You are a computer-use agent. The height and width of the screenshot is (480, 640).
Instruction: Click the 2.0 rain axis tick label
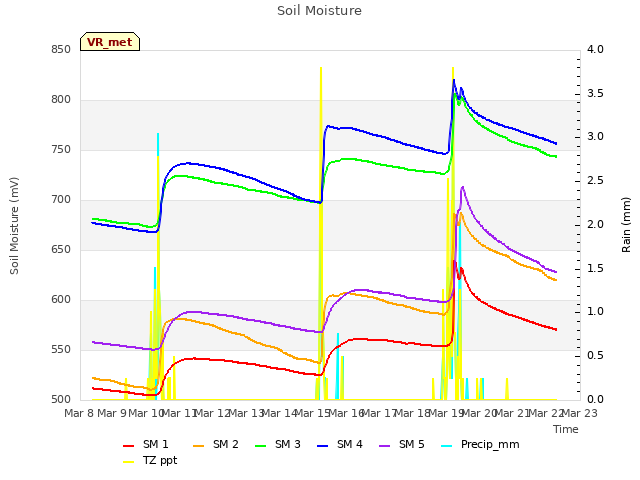coord(595,225)
